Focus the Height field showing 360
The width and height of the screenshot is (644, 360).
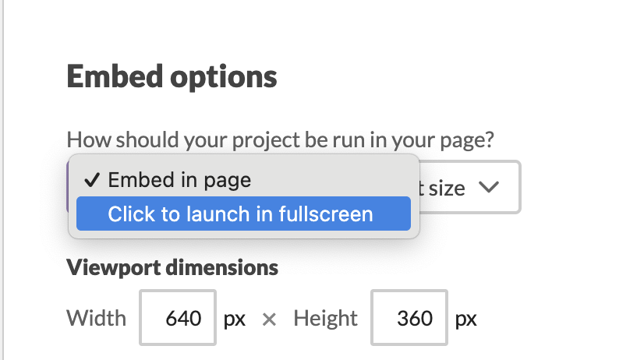coord(409,318)
